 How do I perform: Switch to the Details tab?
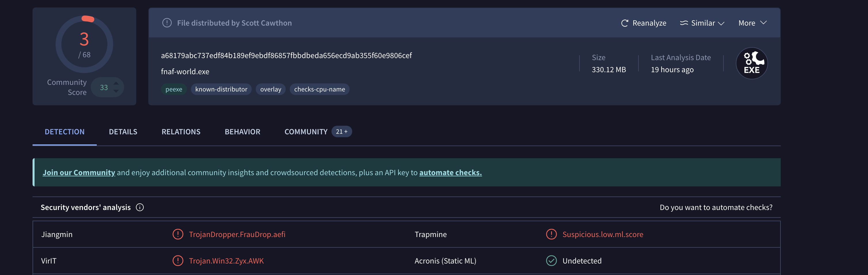click(123, 132)
